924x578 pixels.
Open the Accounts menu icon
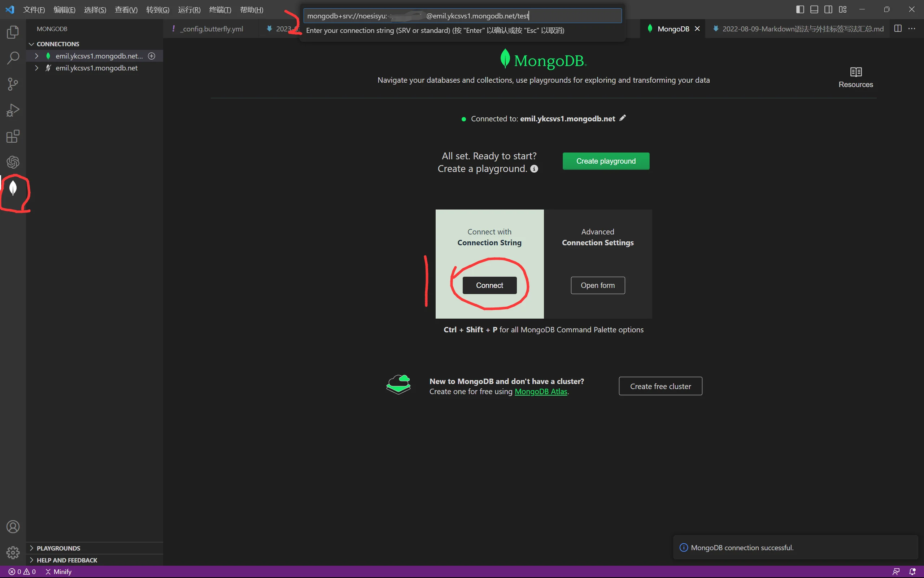coord(13,527)
